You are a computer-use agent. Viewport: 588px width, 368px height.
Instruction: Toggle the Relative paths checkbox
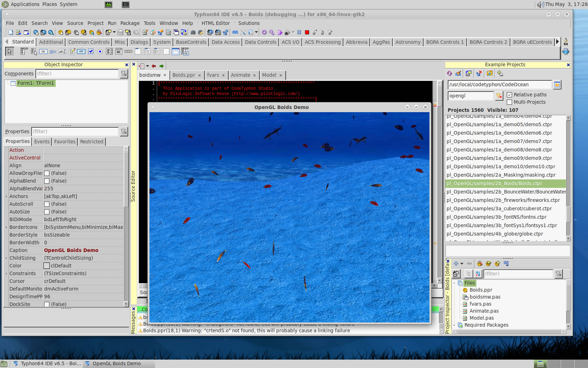pos(509,95)
